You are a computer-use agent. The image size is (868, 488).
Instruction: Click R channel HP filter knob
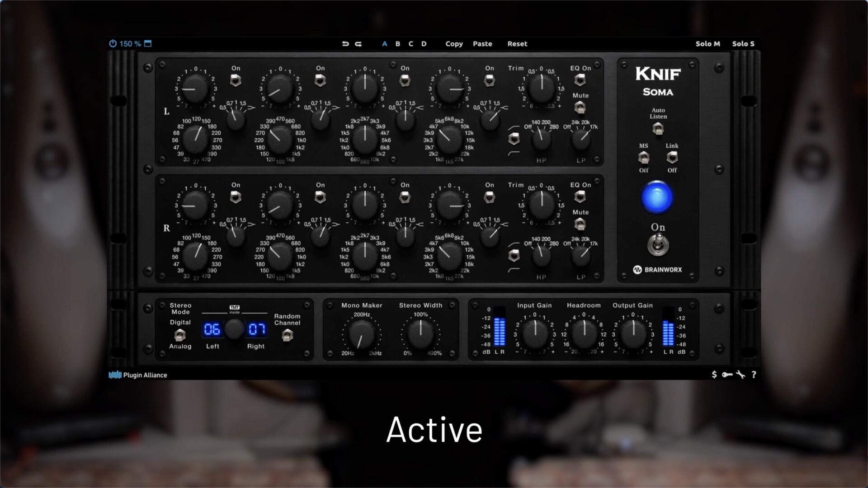[541, 256]
